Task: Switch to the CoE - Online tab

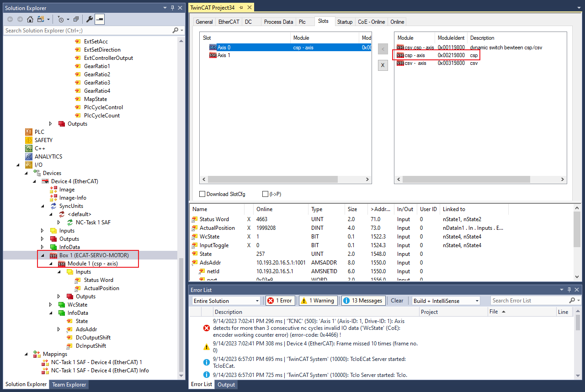Action: (x=371, y=22)
